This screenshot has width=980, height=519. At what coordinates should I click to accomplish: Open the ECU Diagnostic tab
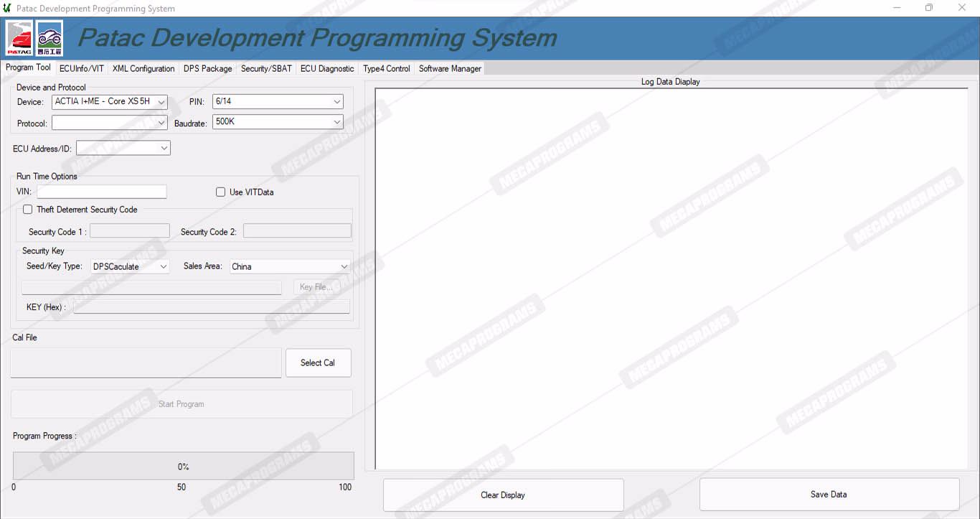[327, 69]
